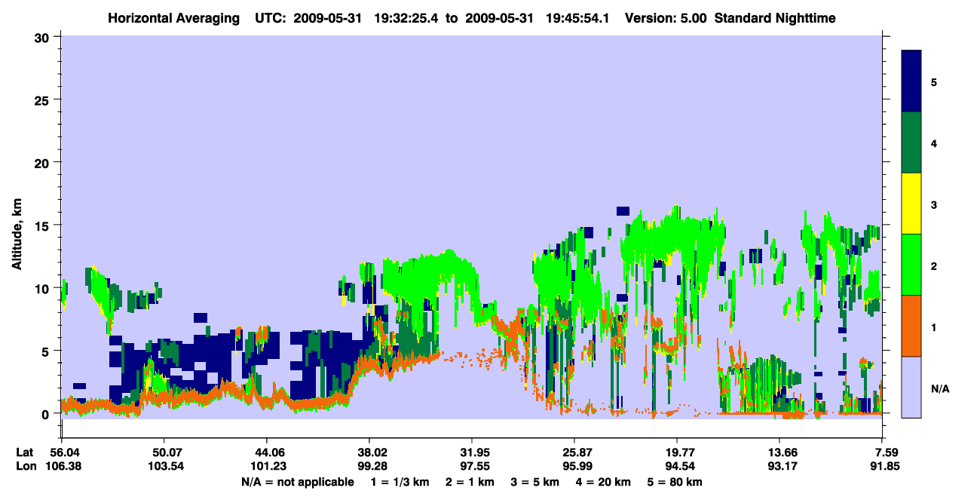This screenshot has height=503, width=980.
Task: Click the end time "19:45:54.1" in the title
Action: tap(578, 17)
